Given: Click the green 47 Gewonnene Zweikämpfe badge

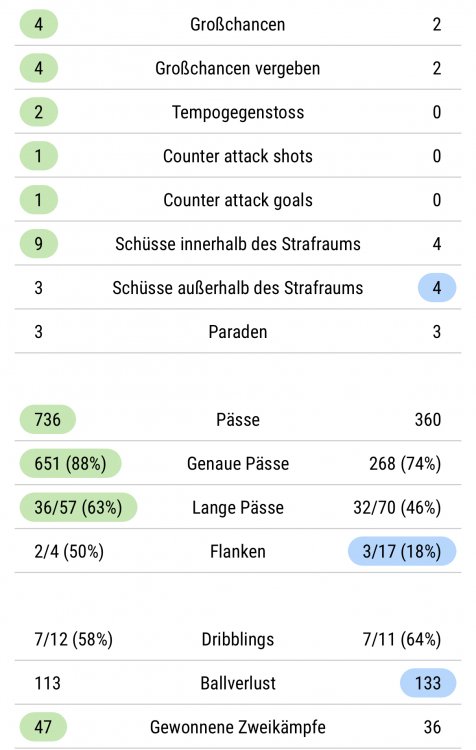Looking at the screenshot, I should tap(43, 727).
